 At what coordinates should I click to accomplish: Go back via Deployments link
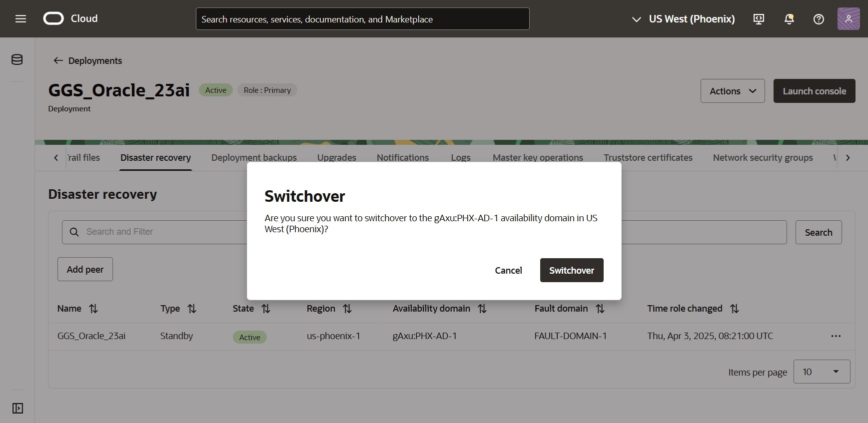pos(95,60)
